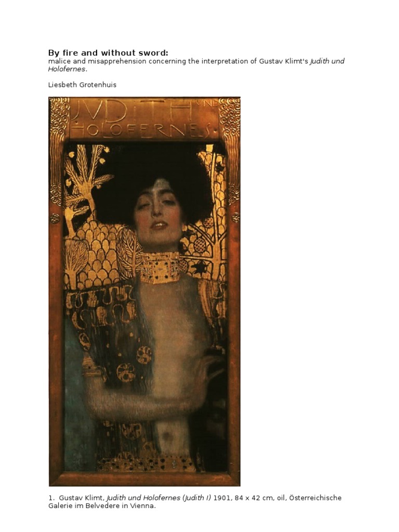Click the subtitle words "malice and misapprehension"
The width and height of the screenshot is (399, 532).
point(97,61)
